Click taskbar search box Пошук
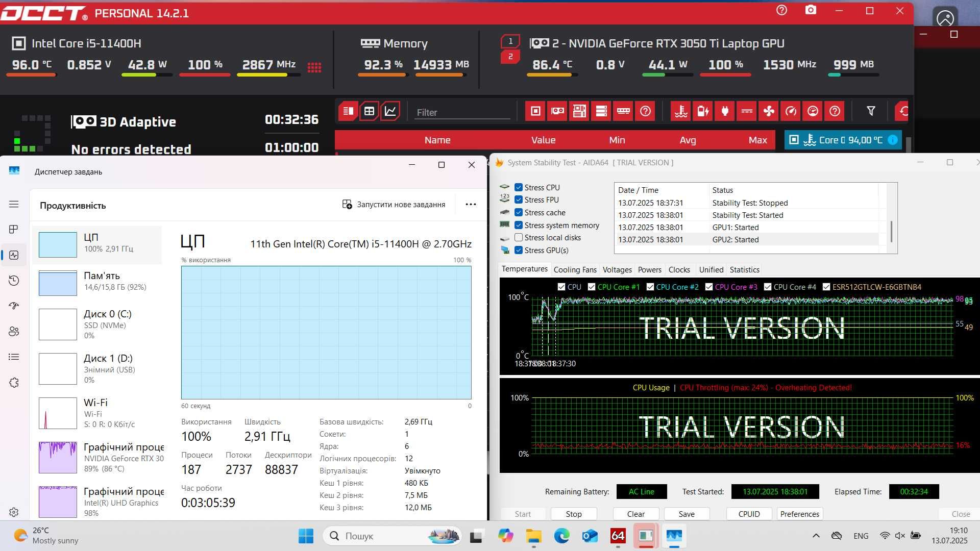 click(392, 536)
